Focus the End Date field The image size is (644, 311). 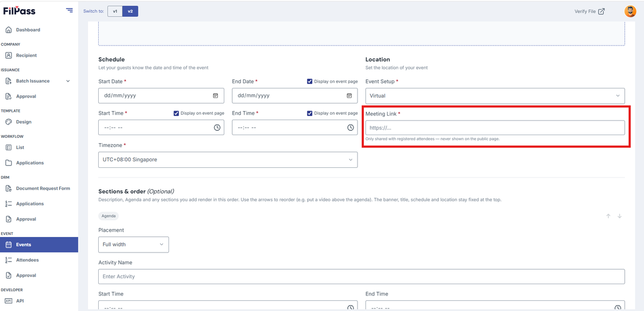click(295, 95)
